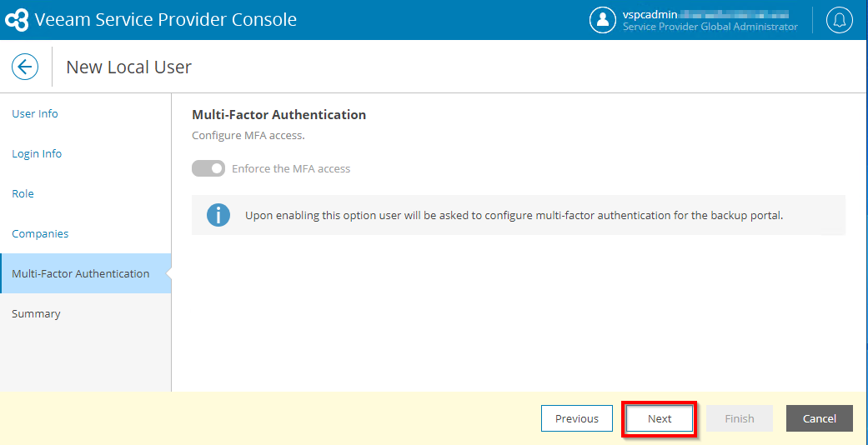Click the blue info icon
Screen dimensions: 868x445
(x=218, y=215)
